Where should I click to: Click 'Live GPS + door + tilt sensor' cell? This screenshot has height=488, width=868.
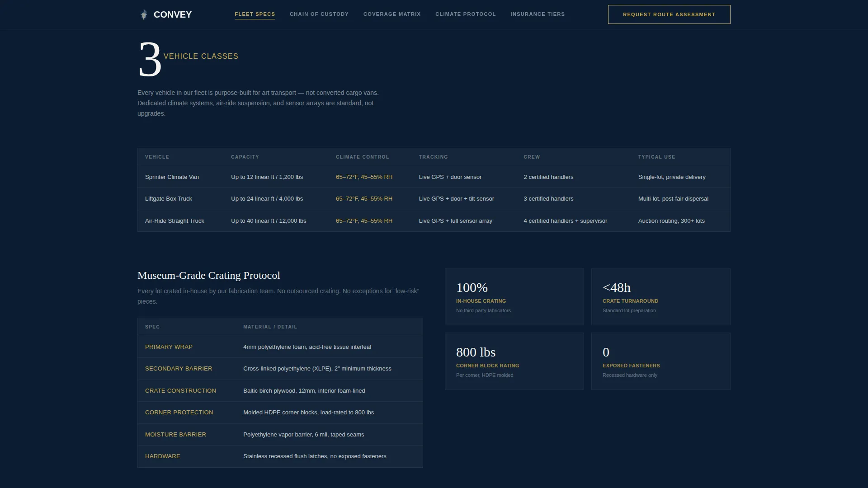point(457,199)
